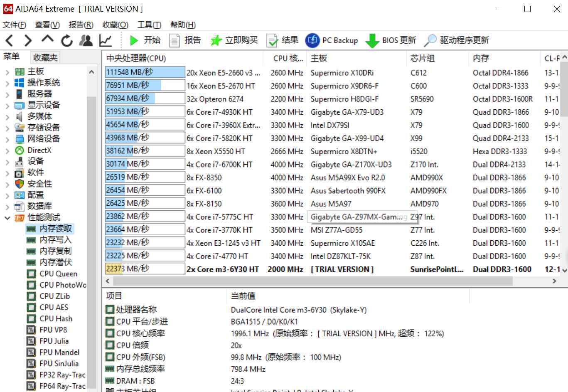Select 内存写入 benchmark in tree
This screenshot has width=568, height=392.
pyautogui.click(x=49, y=240)
